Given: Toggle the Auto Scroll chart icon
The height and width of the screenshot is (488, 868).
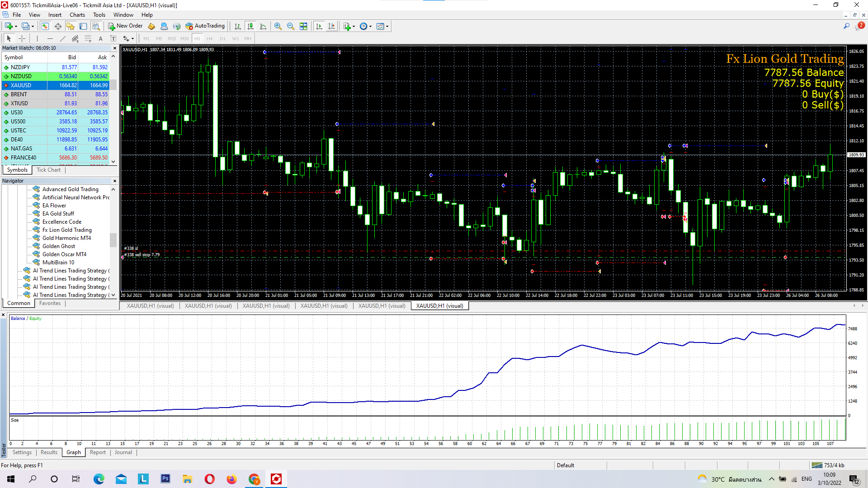Looking at the screenshot, I should (319, 26).
